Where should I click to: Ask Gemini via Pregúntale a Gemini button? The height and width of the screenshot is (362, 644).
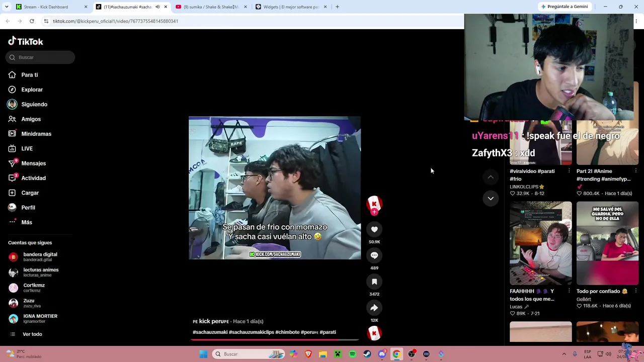pyautogui.click(x=564, y=7)
